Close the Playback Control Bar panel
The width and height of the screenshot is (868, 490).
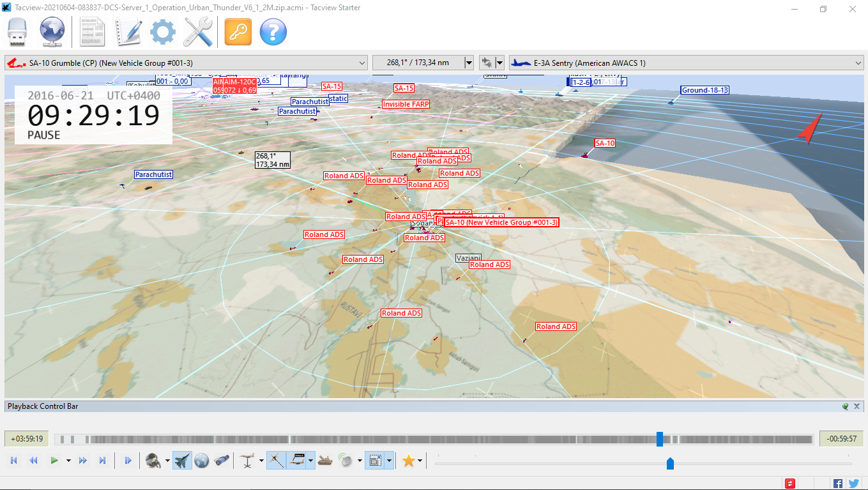point(857,406)
